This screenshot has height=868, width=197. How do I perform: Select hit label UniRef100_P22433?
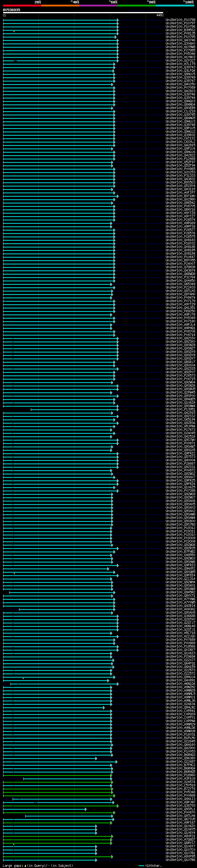tap(180, 287)
